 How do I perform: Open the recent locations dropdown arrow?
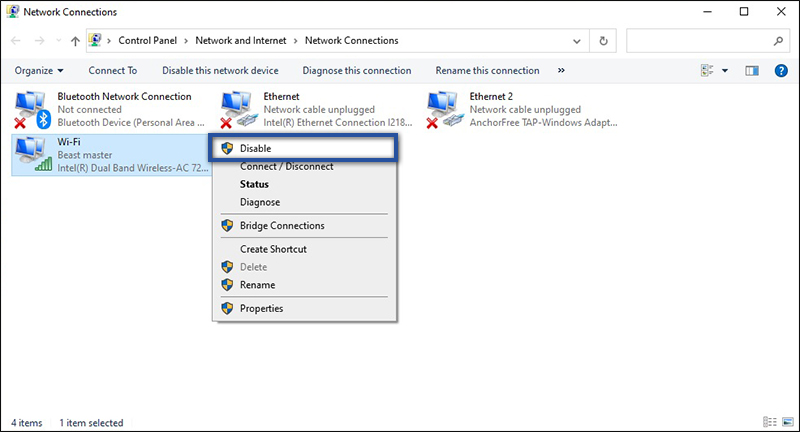59,41
